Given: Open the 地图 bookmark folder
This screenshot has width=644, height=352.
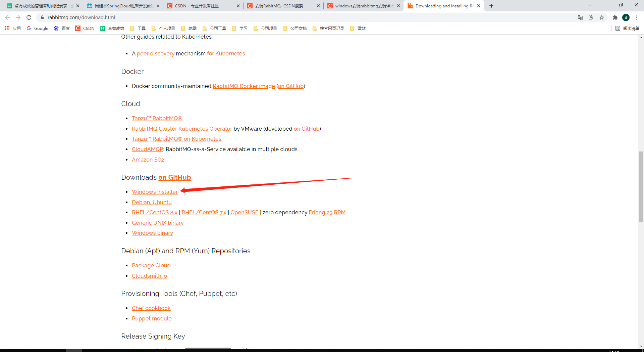Looking at the screenshot, I should point(189,28).
